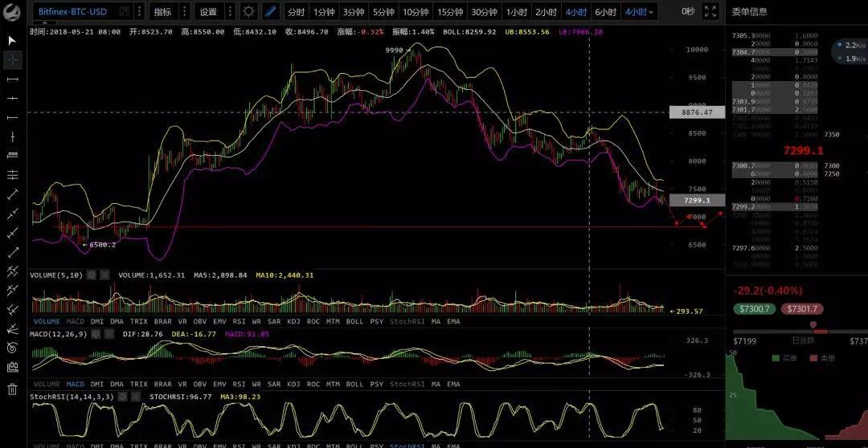
Task: Click the app logo in top-left corner
Action: coord(12,10)
